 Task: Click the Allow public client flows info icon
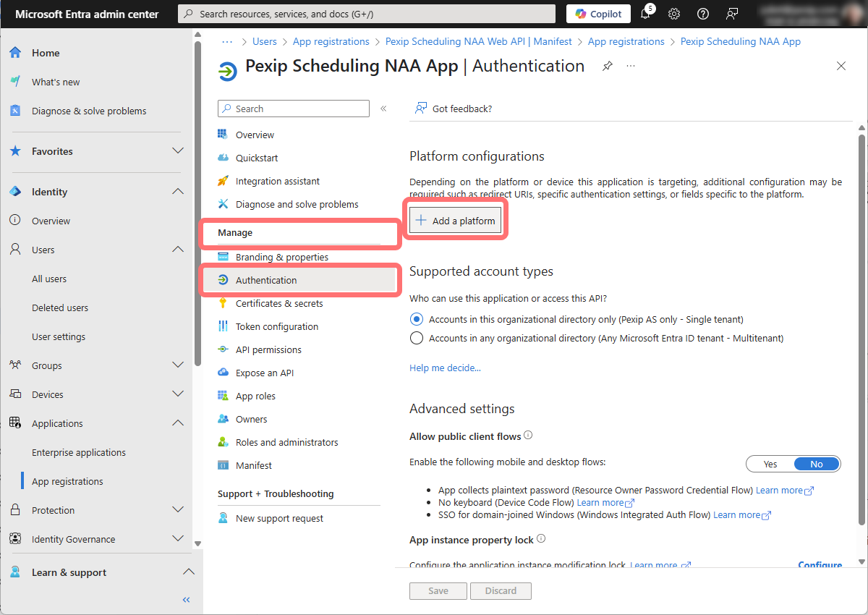[x=528, y=436]
